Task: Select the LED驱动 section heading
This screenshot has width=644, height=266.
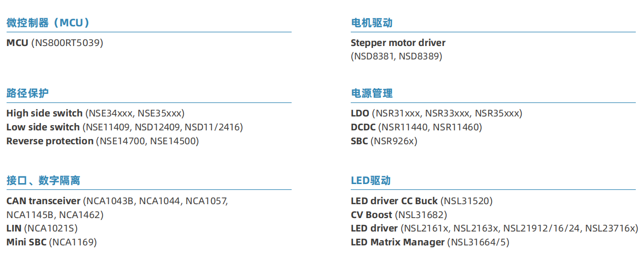Action: (x=371, y=181)
